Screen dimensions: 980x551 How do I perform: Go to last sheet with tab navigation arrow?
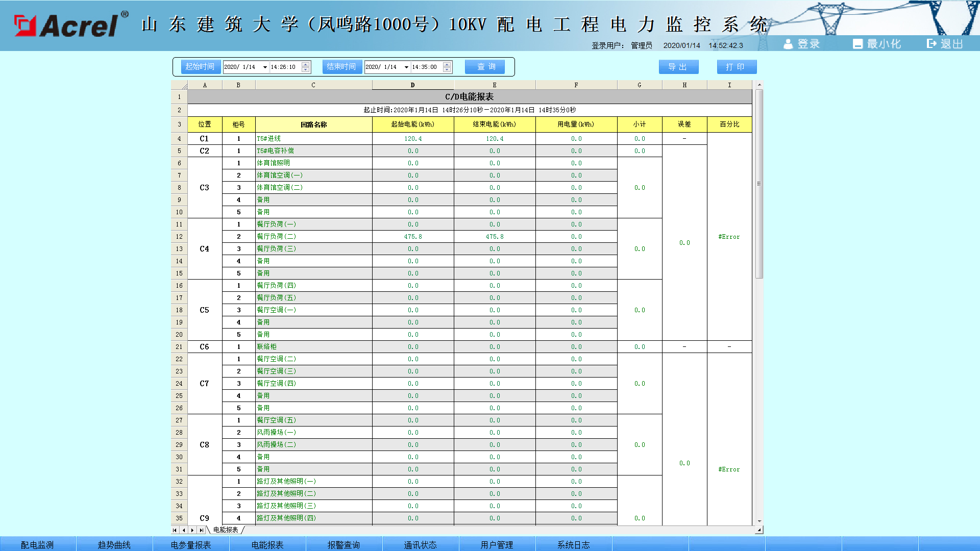(x=202, y=530)
